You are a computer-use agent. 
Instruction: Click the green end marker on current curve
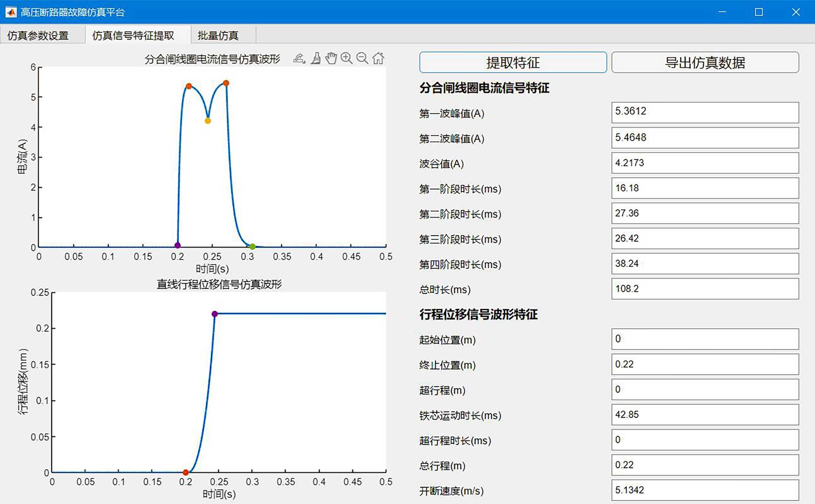coord(253,246)
